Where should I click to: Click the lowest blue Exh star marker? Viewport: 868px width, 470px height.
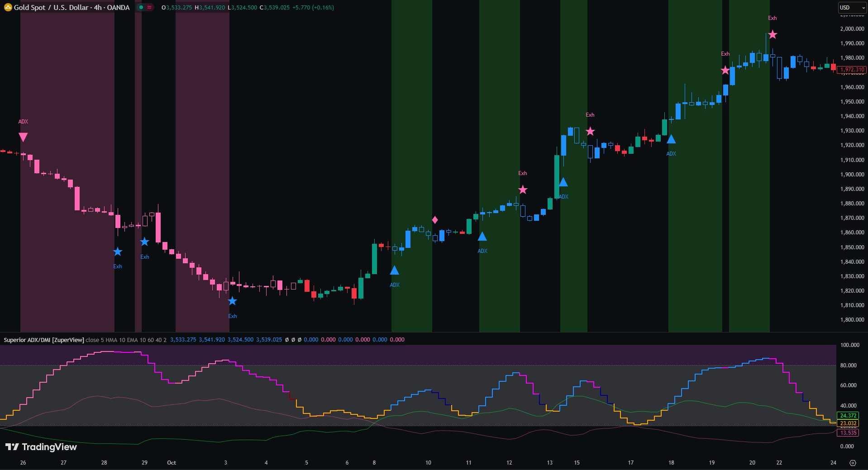(232, 301)
